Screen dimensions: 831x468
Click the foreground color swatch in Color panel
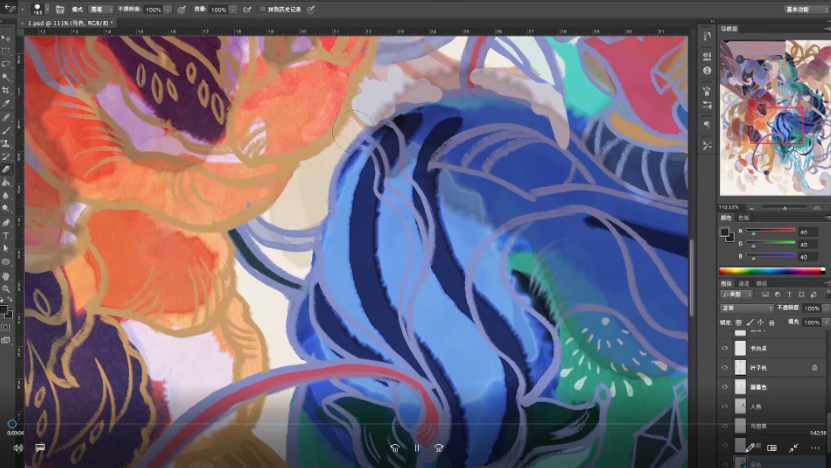[724, 232]
